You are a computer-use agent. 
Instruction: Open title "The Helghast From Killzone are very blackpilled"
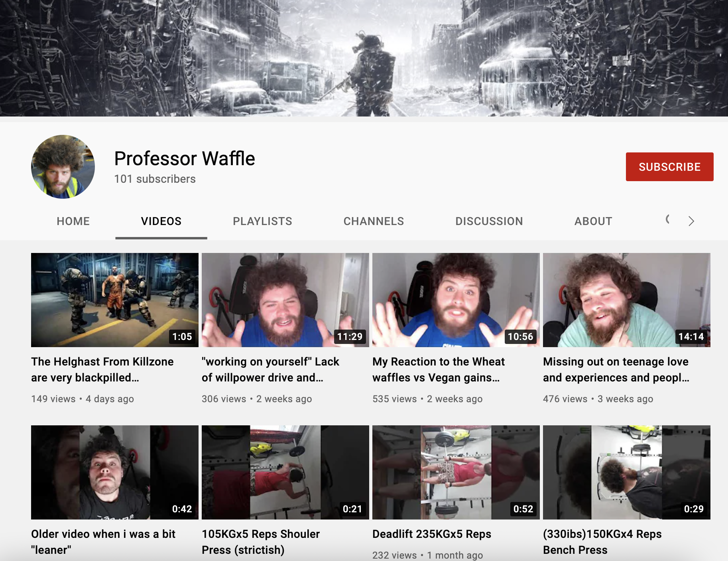(102, 369)
